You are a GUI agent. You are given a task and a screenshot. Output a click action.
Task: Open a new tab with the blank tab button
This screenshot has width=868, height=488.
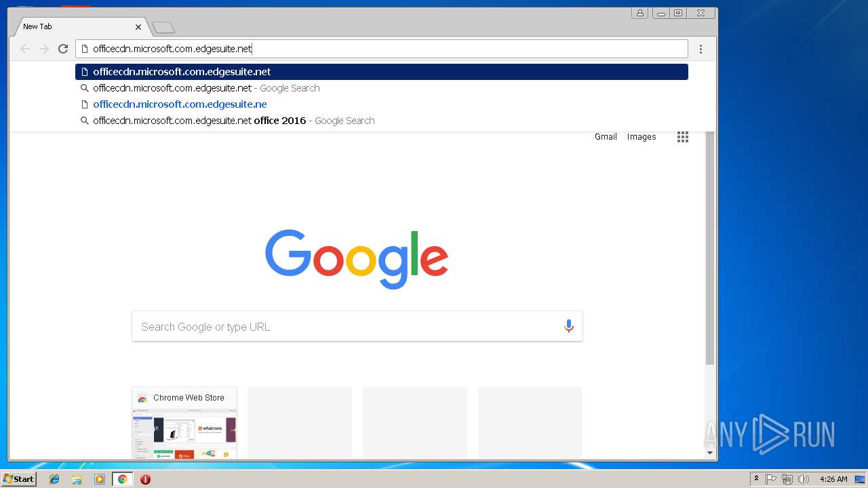click(x=163, y=27)
